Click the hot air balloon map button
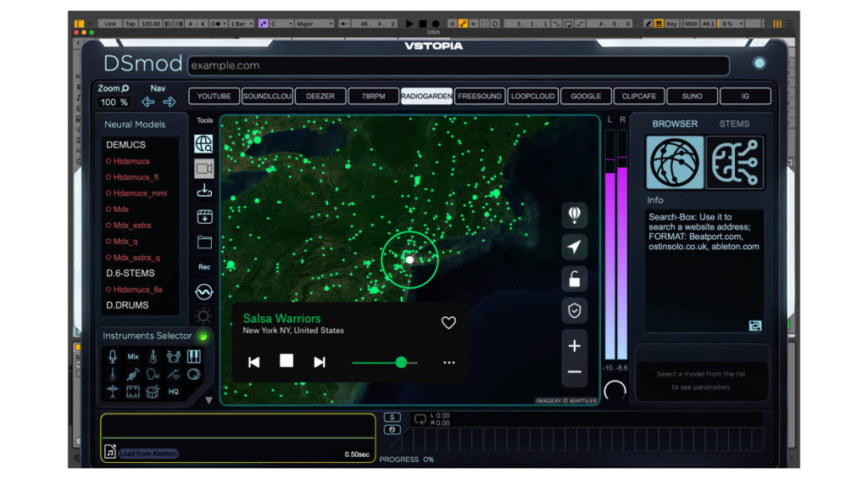This screenshot has height=479, width=868. pos(575,214)
